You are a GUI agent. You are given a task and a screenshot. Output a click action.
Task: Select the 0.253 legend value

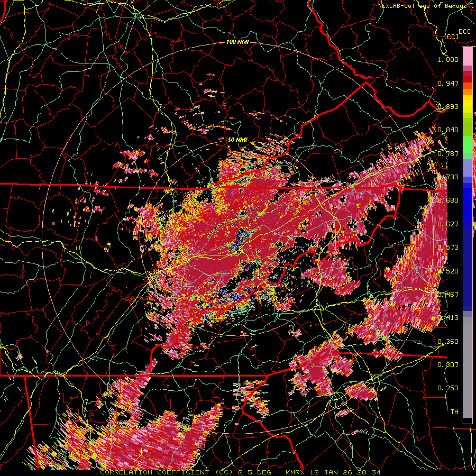448,388
